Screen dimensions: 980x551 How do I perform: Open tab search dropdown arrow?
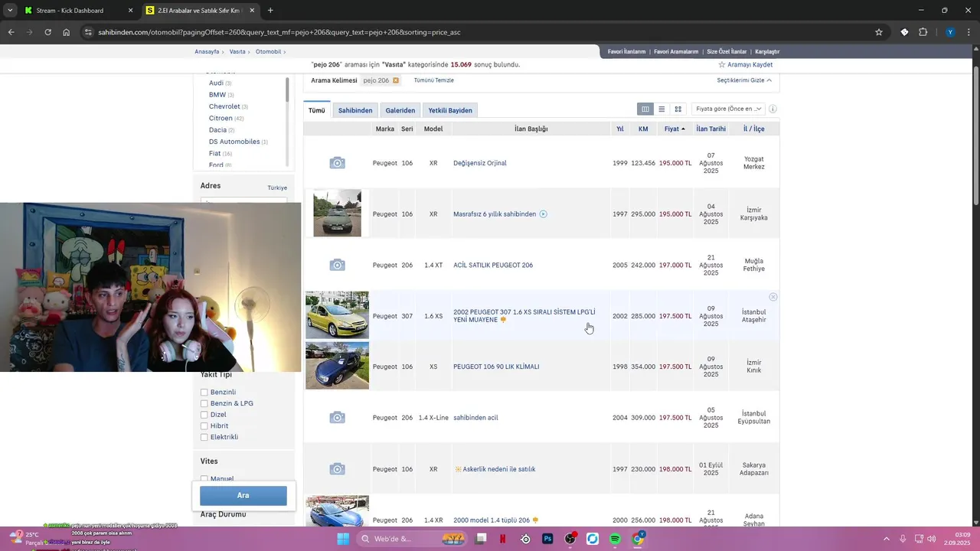(9, 11)
